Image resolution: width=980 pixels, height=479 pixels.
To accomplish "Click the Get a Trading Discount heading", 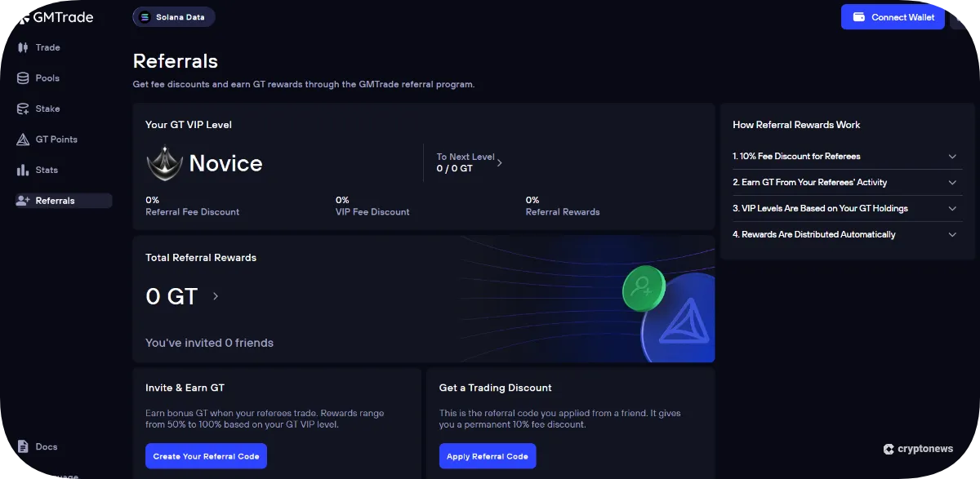I will coord(496,388).
